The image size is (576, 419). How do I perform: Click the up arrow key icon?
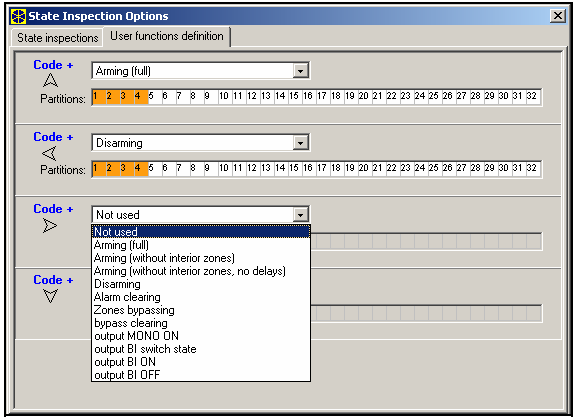[50, 80]
